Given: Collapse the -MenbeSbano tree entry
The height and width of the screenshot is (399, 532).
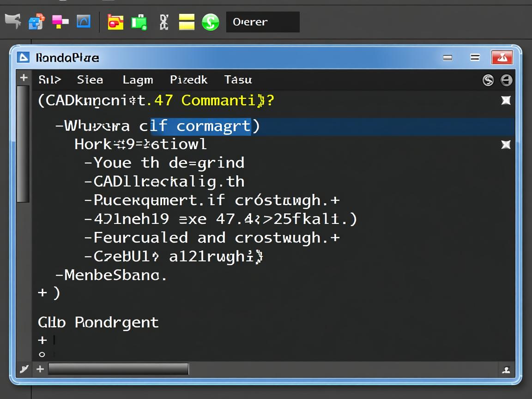Looking at the screenshot, I should point(59,275).
